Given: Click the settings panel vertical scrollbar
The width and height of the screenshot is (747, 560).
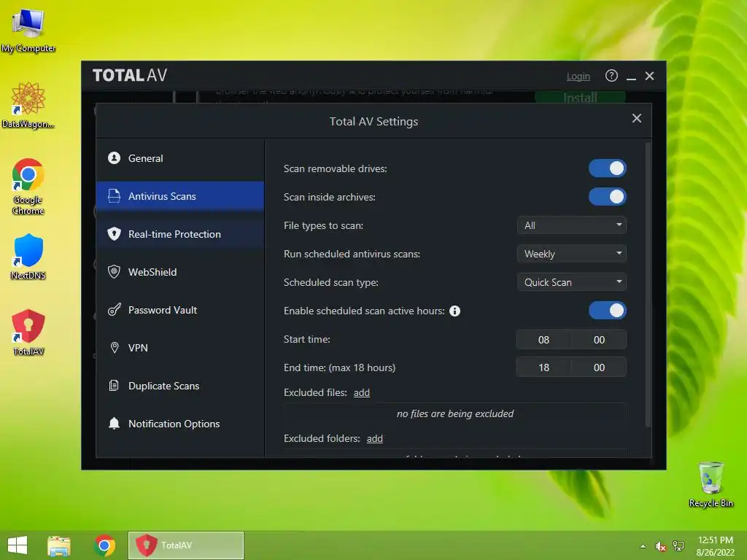Looking at the screenshot, I should (648, 285).
